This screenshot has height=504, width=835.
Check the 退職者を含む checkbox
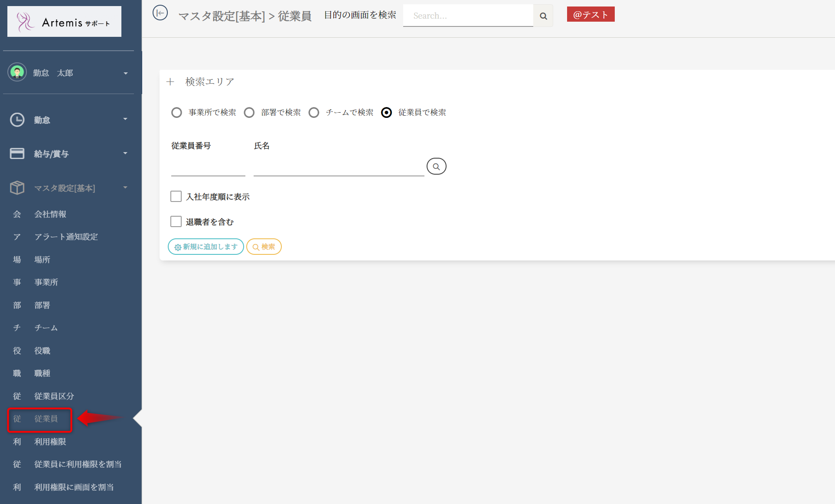pyautogui.click(x=176, y=222)
